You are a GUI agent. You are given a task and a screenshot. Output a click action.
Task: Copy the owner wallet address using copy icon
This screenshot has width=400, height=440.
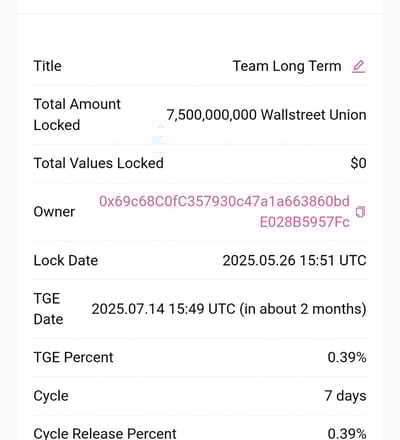(360, 212)
